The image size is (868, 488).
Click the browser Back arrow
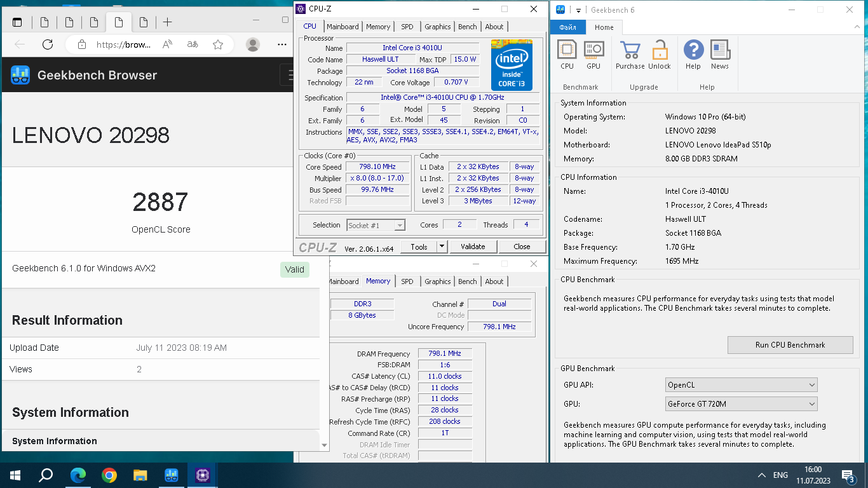pyautogui.click(x=20, y=44)
